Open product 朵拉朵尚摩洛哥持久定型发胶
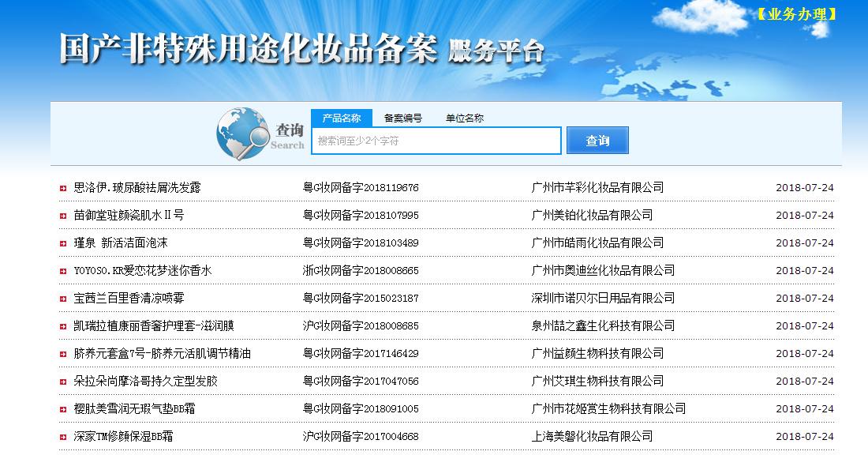The height and width of the screenshot is (455, 868). point(146,381)
